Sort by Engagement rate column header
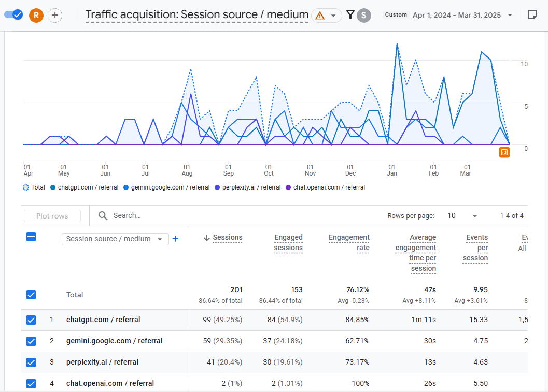The image size is (548, 392). (349, 242)
